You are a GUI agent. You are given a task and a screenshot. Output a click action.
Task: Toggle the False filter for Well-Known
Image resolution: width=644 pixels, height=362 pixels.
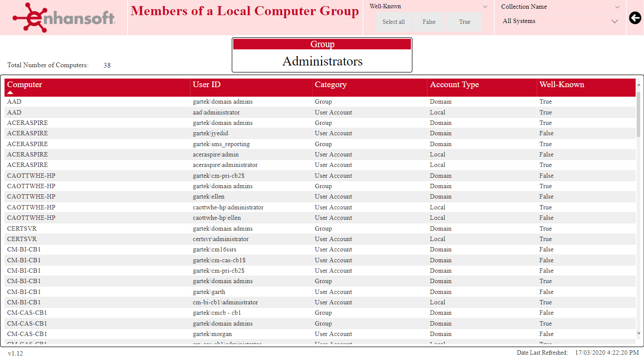[429, 22]
